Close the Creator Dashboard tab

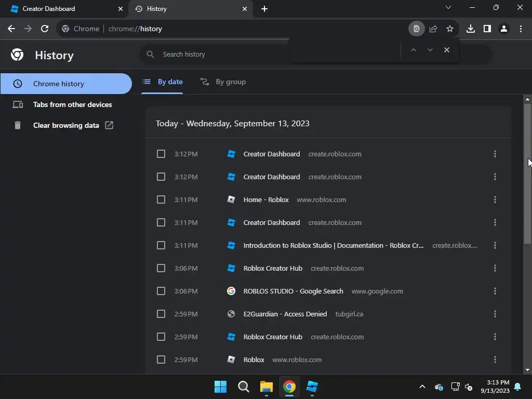(x=121, y=9)
